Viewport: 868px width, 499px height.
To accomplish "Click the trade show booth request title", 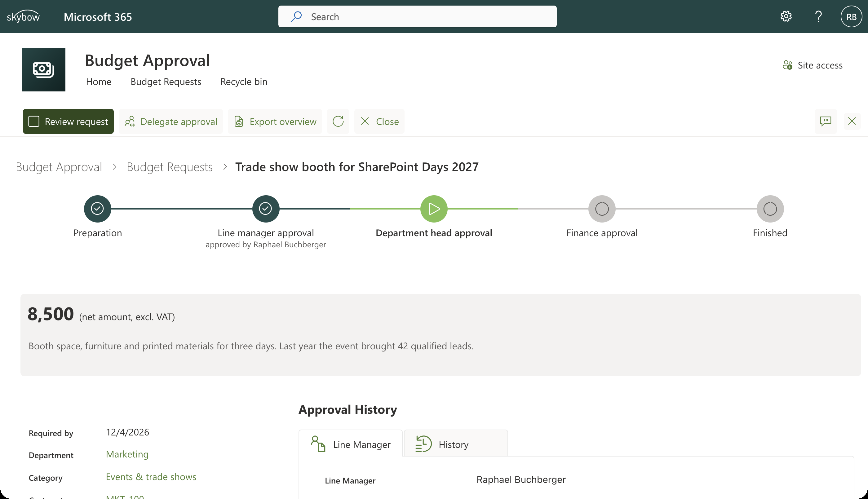I will [357, 167].
